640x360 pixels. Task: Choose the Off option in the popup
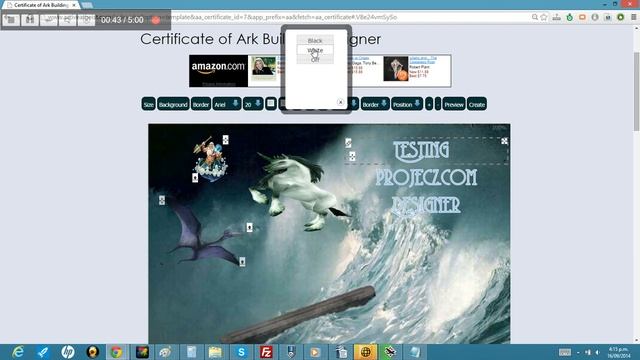[315, 60]
